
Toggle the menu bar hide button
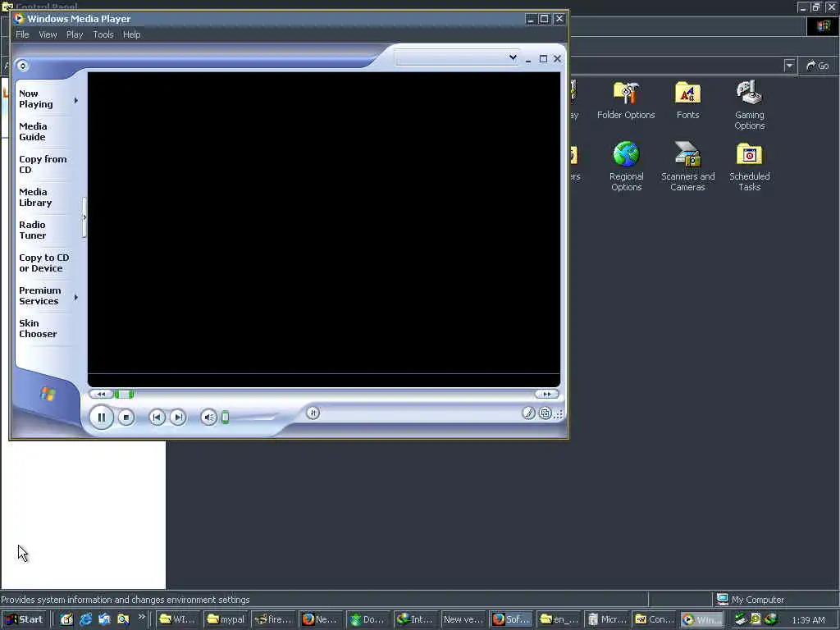coord(22,66)
